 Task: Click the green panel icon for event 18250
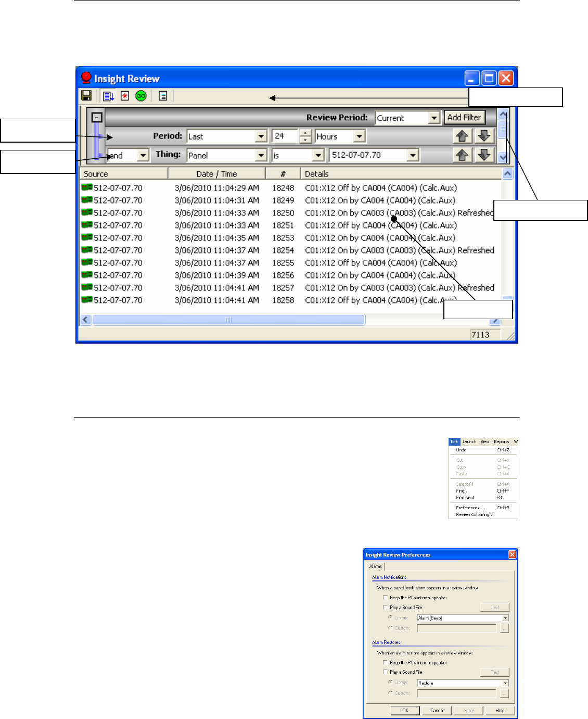87,212
